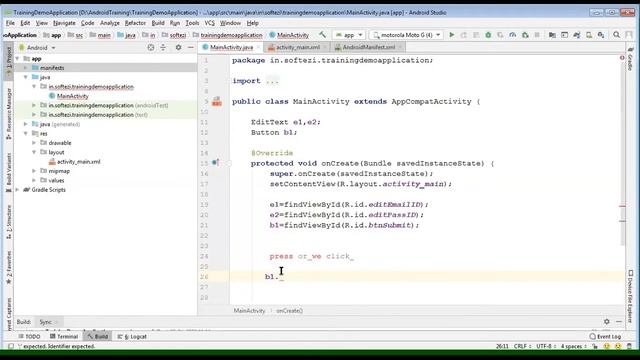Image resolution: width=640 pixels, height=360 pixels.
Task: Click UTF-8 encoding in status bar
Action: [x=545, y=346]
